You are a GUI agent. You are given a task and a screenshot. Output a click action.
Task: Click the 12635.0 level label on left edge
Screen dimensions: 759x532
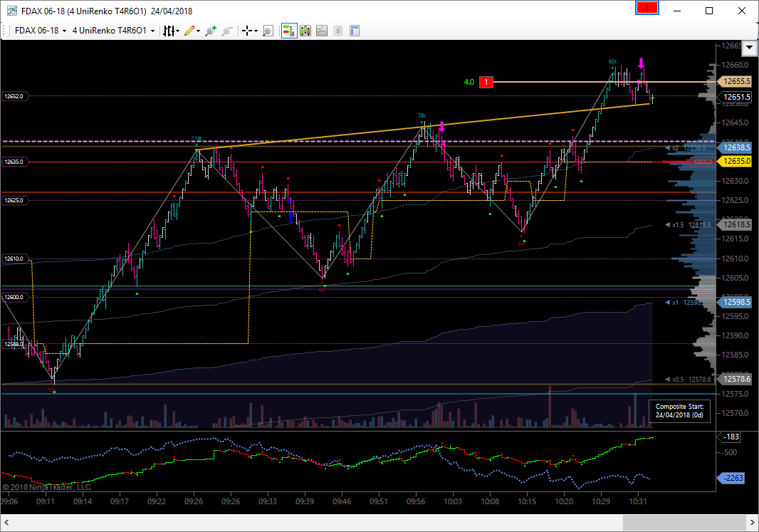click(x=14, y=162)
